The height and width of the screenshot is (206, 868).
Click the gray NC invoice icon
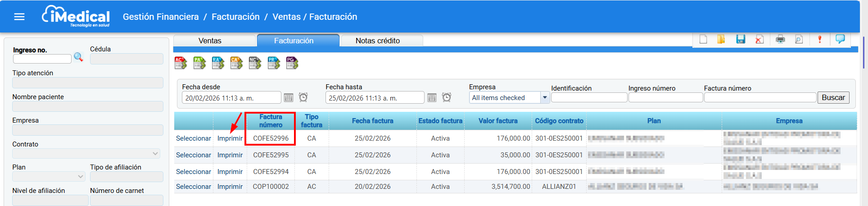coord(255,63)
